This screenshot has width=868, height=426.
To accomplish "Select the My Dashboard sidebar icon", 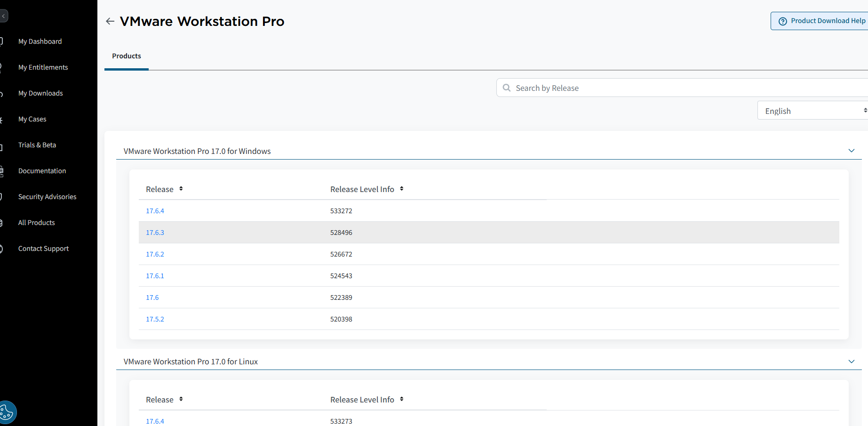I will (2, 41).
